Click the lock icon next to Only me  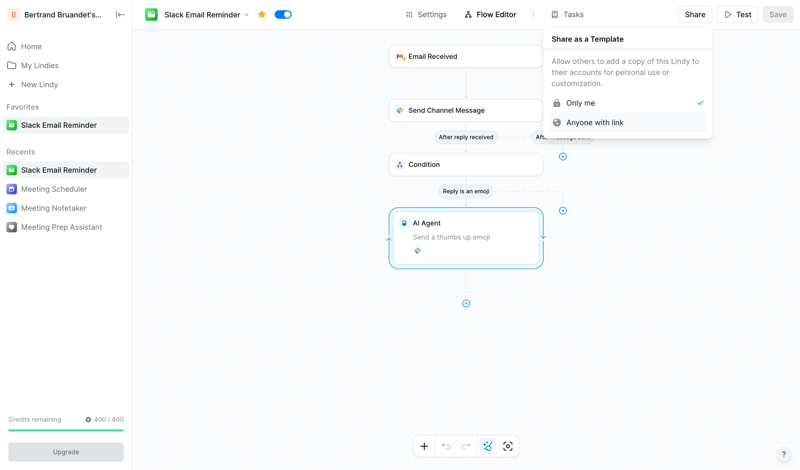tap(557, 103)
